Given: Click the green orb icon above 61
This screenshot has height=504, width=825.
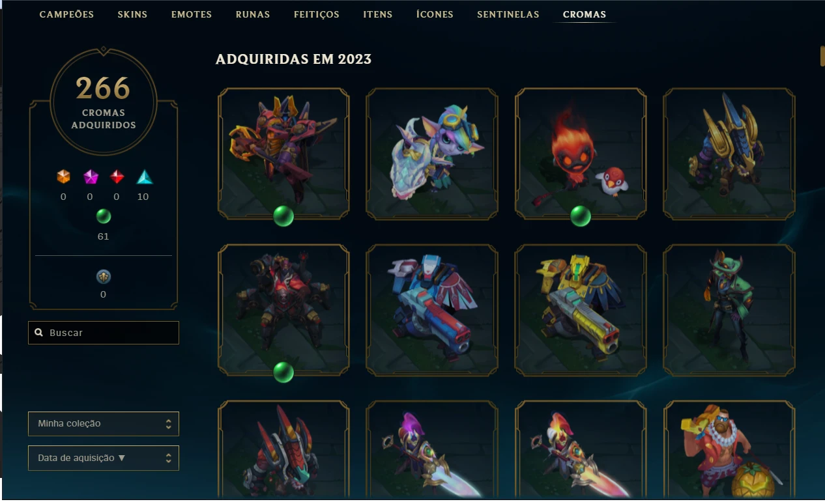Looking at the screenshot, I should pos(103,216).
